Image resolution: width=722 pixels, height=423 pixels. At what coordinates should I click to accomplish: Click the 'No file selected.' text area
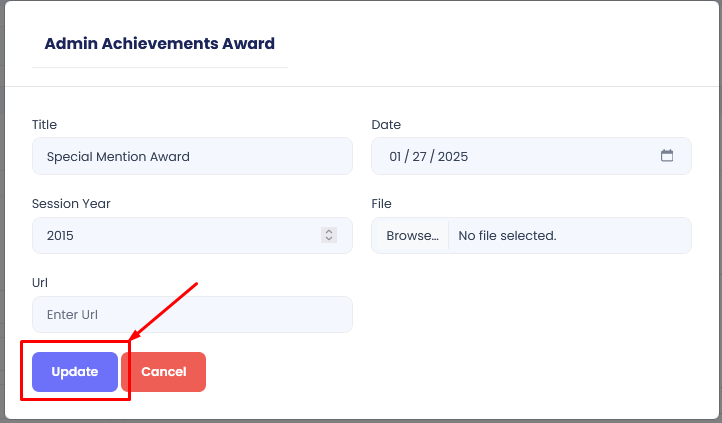tap(507, 236)
